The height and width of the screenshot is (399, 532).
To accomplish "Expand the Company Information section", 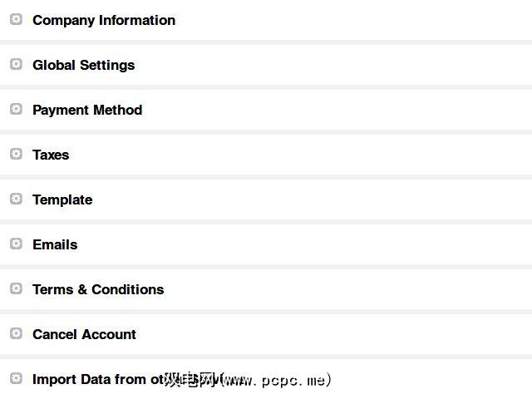I will (x=104, y=20).
